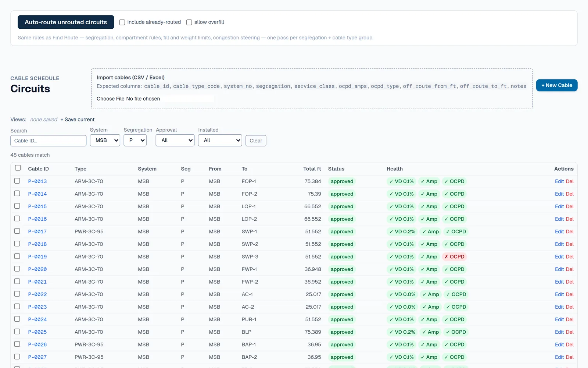Viewport: 588px width, 368px height.
Task: Clear all filters with Clear button
Action: (256, 141)
